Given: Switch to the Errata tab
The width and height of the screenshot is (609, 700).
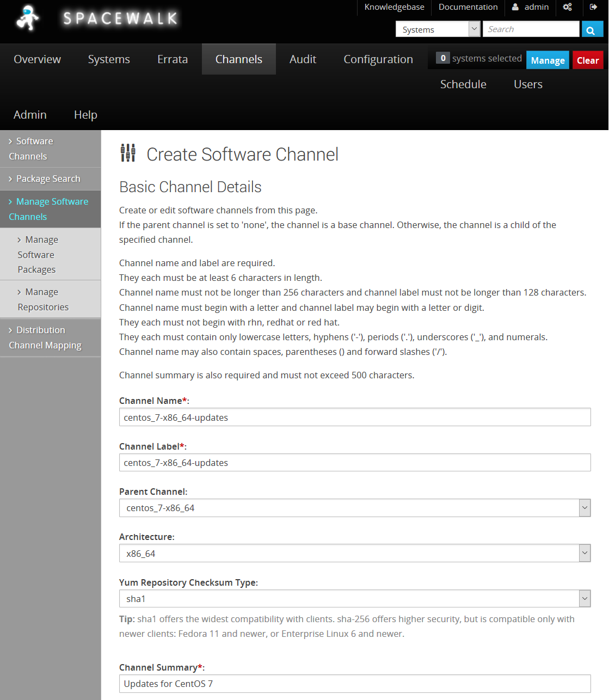Looking at the screenshot, I should (x=172, y=59).
